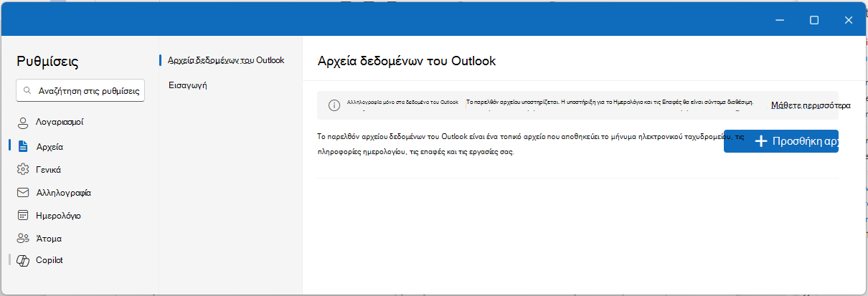Click the Αρχεία δεδομένων του Outlook page heading
Screen dimensions: 868x296
(406, 61)
